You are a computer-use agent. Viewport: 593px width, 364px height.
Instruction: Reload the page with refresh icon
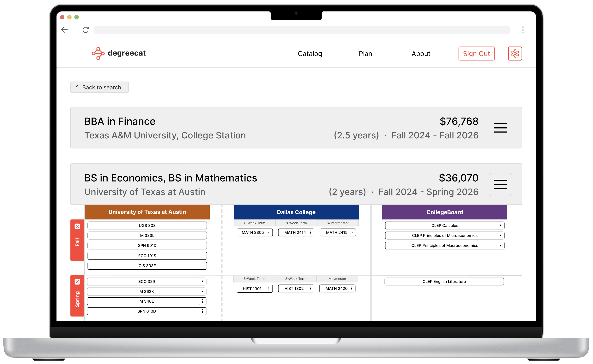click(85, 30)
